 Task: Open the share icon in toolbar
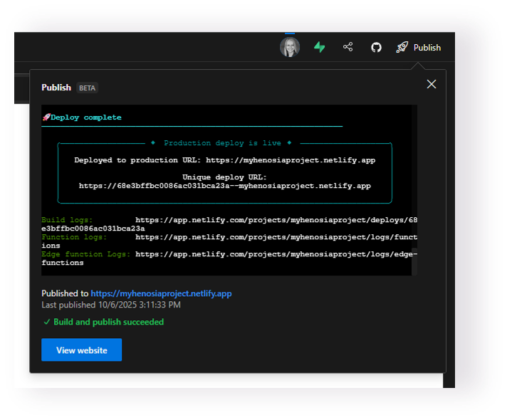(x=348, y=47)
